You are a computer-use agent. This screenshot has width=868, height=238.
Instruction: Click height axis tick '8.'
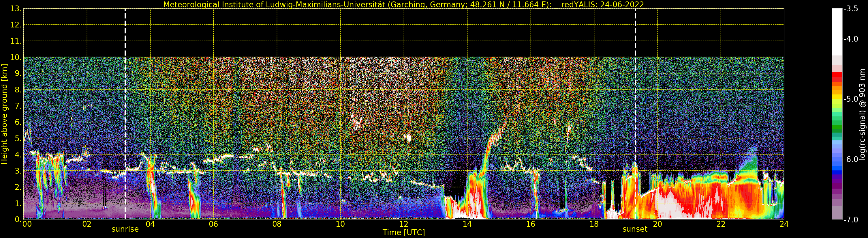point(18,90)
